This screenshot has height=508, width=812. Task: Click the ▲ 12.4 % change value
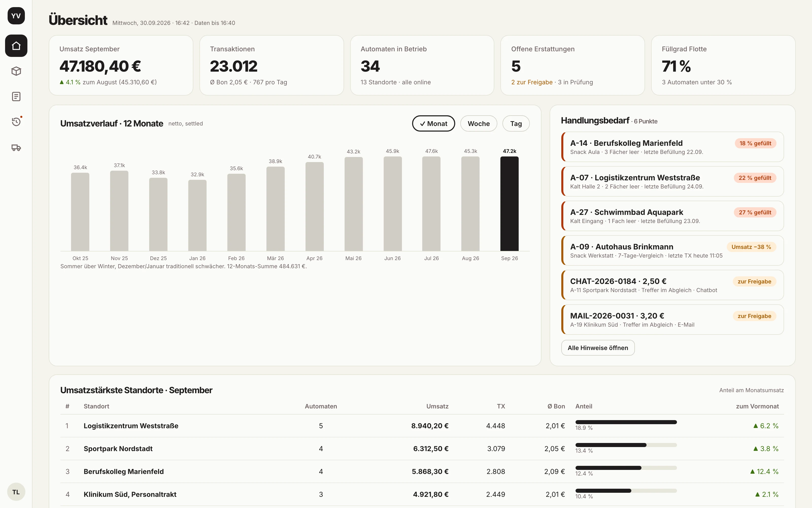pos(764,471)
